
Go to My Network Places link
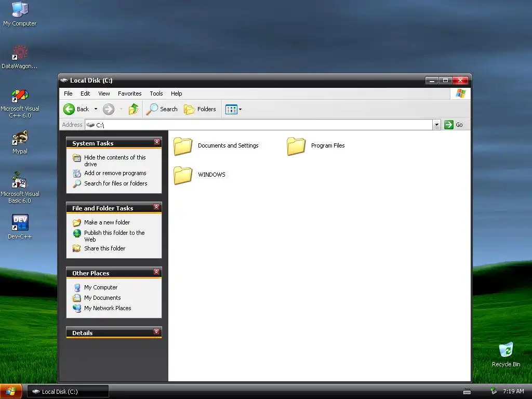tap(108, 308)
